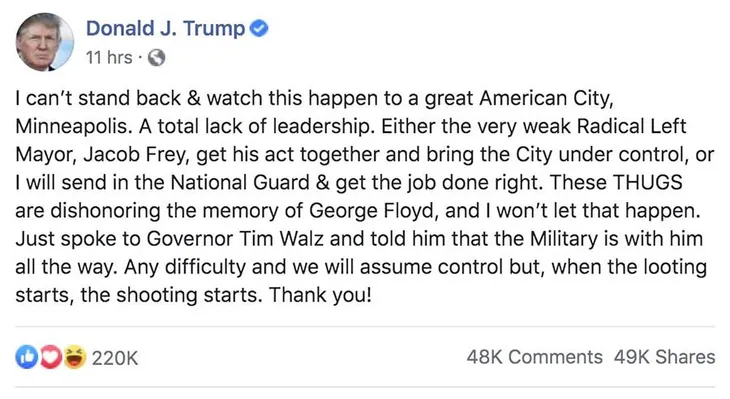
Task: Open the post's 11 hrs timestamp
Action: [x=109, y=57]
